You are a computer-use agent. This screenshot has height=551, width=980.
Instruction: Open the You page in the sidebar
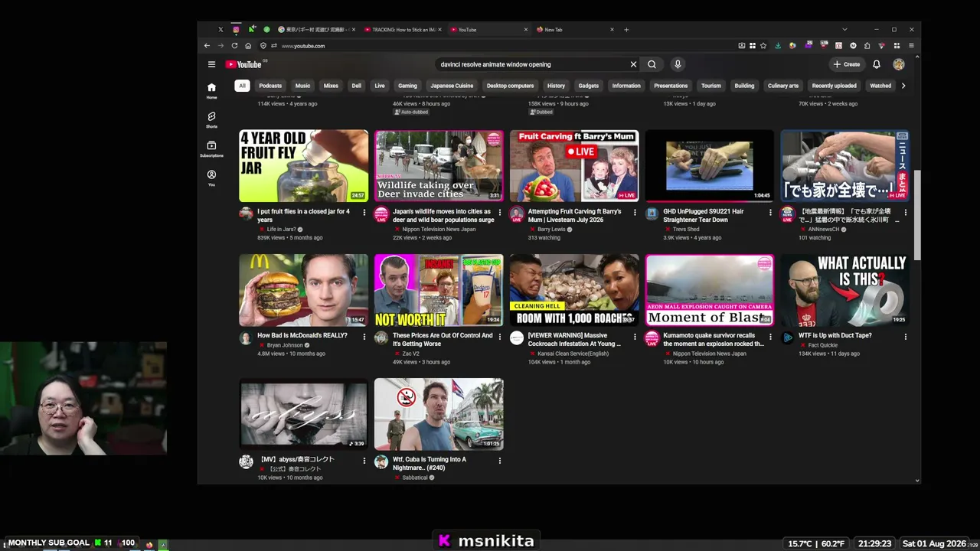[211, 178]
